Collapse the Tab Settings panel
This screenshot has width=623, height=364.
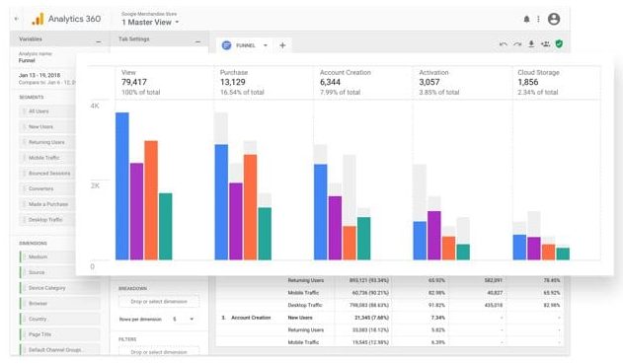[x=197, y=41]
